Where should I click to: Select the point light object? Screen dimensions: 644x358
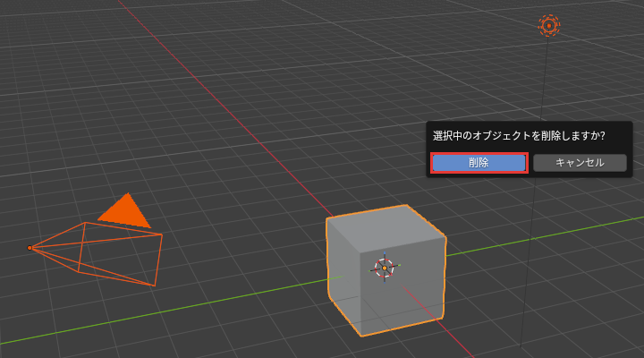coord(549,25)
